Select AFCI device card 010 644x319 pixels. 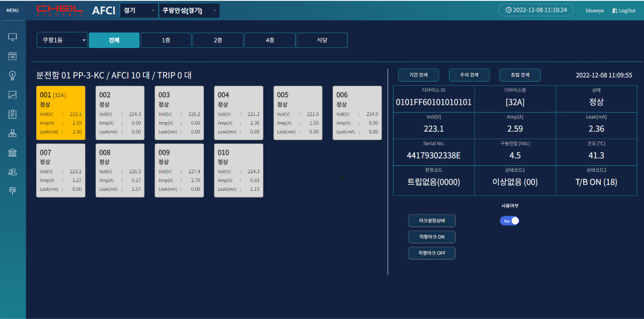[239, 170]
